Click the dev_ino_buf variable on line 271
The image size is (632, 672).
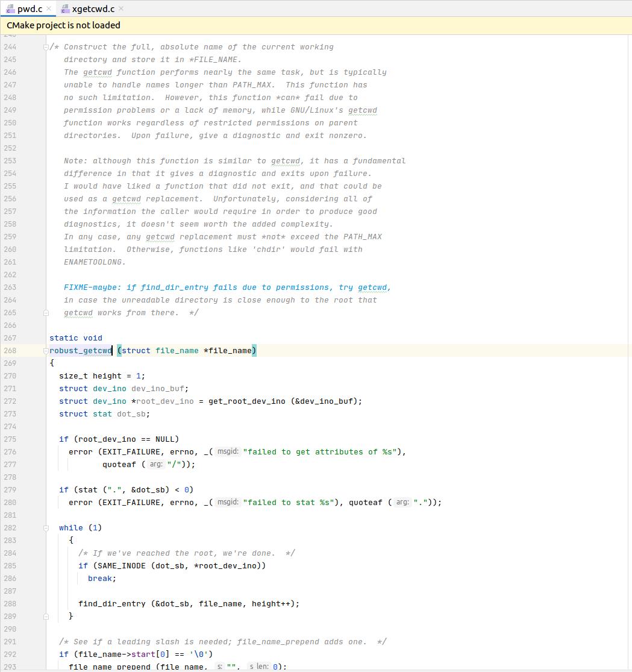(x=158, y=389)
